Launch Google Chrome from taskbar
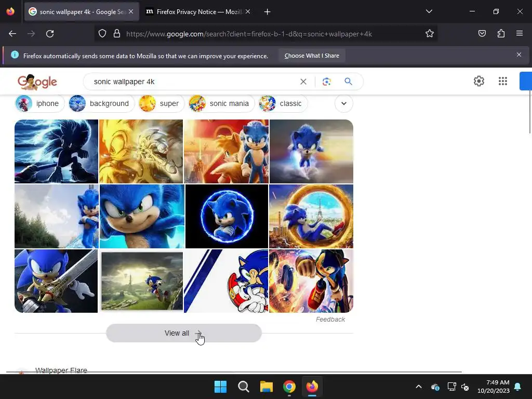The width and height of the screenshot is (532, 399). tap(289, 387)
